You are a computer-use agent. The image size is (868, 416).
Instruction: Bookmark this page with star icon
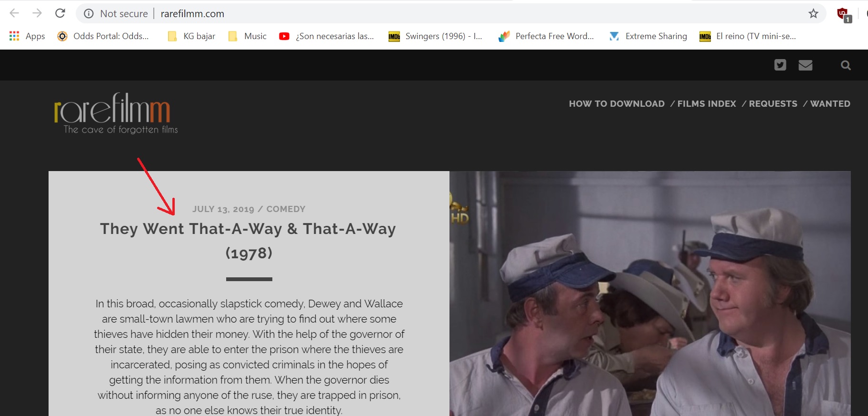pos(813,14)
